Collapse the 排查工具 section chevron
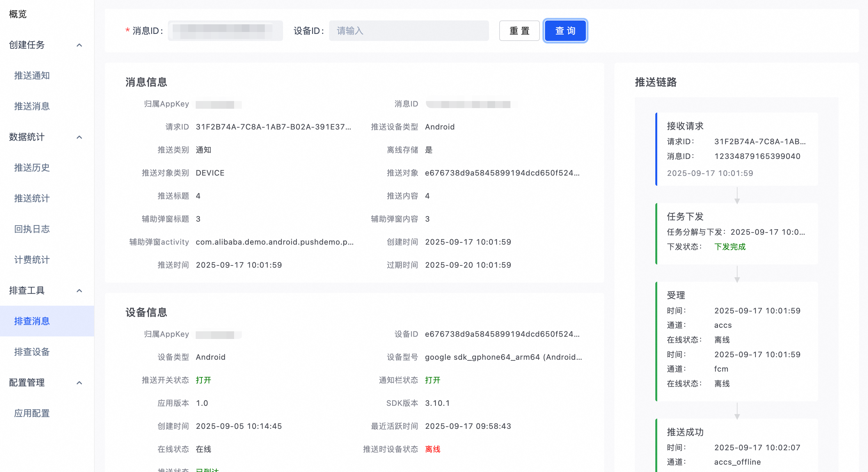Screen dimensions: 868x472 pos(79,291)
